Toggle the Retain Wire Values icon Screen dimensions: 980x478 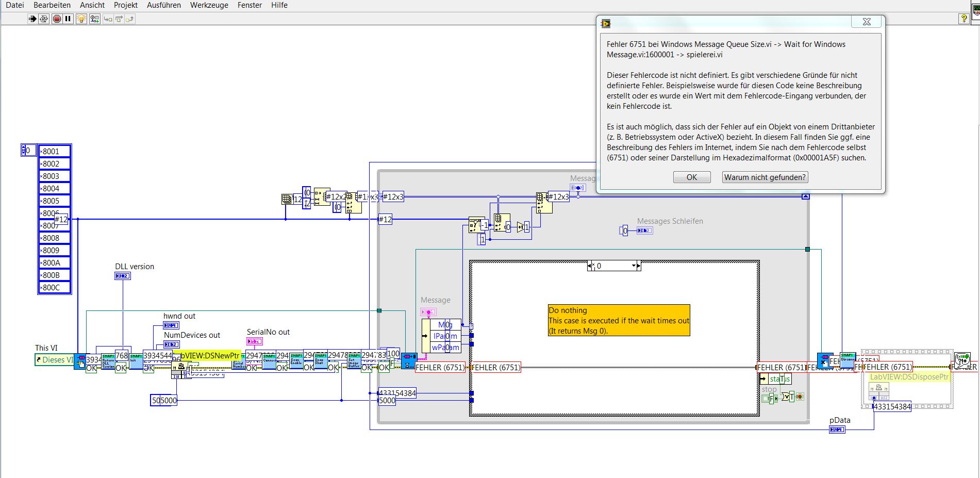point(94,19)
